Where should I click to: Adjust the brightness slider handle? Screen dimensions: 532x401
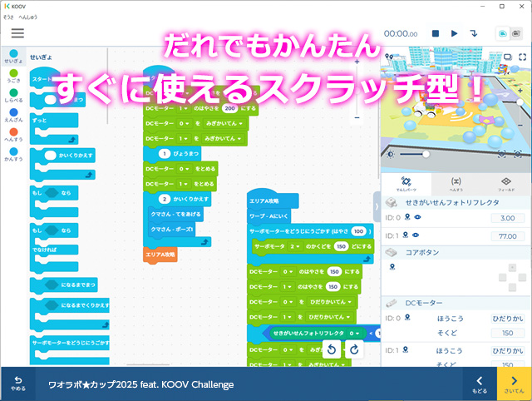tap(426, 154)
